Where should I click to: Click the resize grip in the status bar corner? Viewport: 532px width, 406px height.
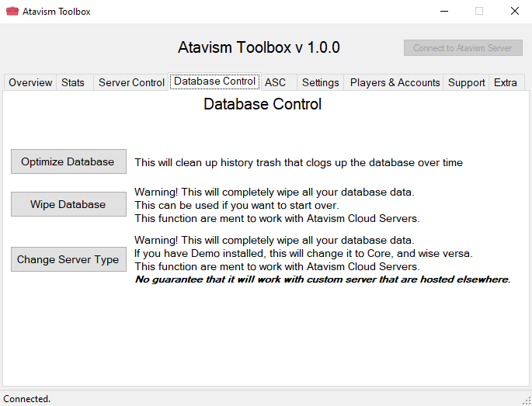click(527, 401)
